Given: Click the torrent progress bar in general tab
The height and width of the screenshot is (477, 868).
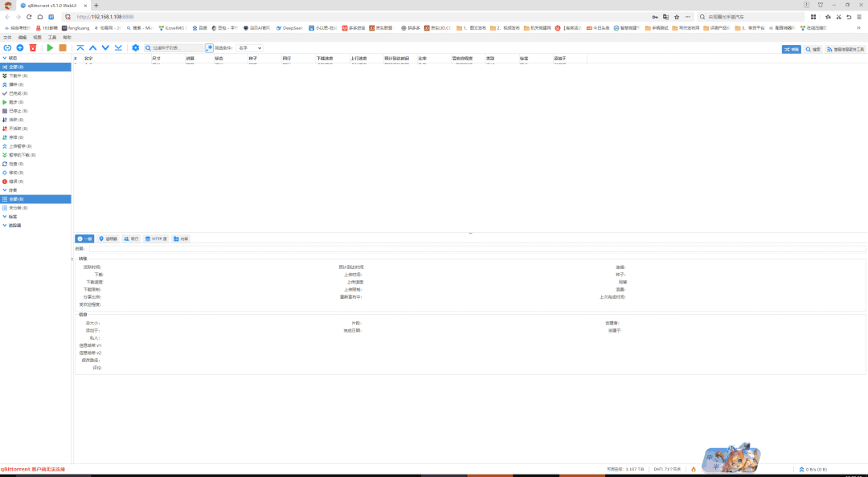Looking at the screenshot, I should coord(477,249).
